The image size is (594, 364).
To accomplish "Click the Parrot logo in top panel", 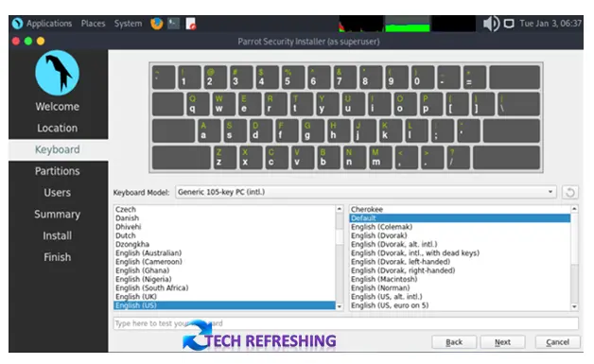I will point(17,24).
